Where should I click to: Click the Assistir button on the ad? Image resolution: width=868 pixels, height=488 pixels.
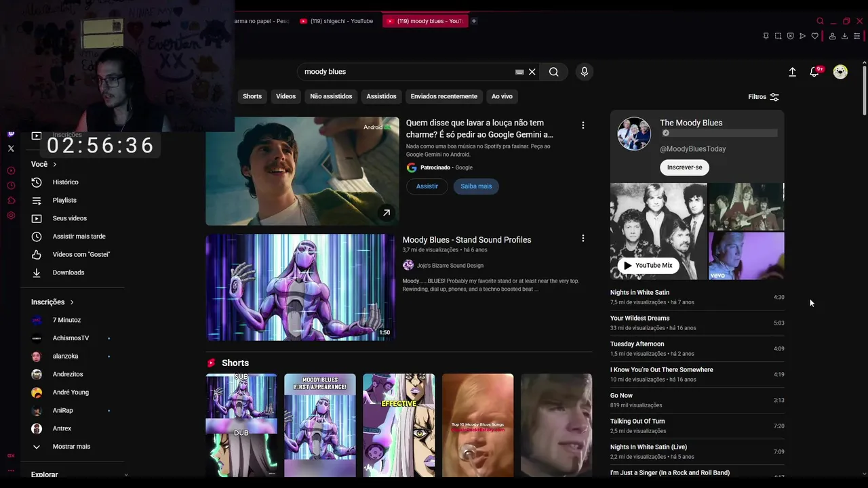click(x=427, y=186)
